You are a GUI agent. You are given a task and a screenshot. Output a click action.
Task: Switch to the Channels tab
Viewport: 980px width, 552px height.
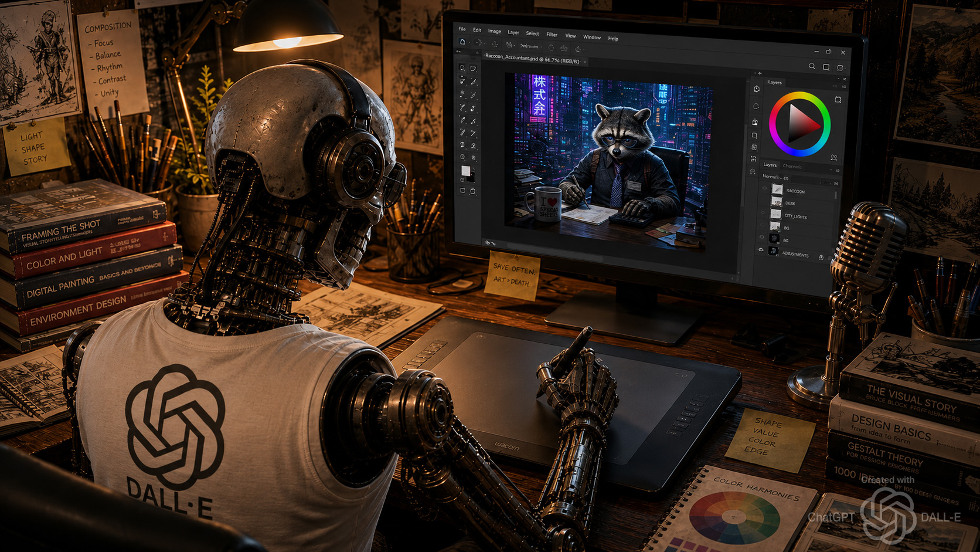coord(792,166)
